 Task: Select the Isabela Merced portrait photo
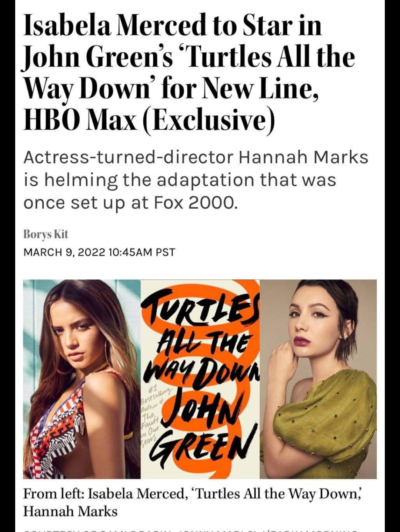[82, 379]
